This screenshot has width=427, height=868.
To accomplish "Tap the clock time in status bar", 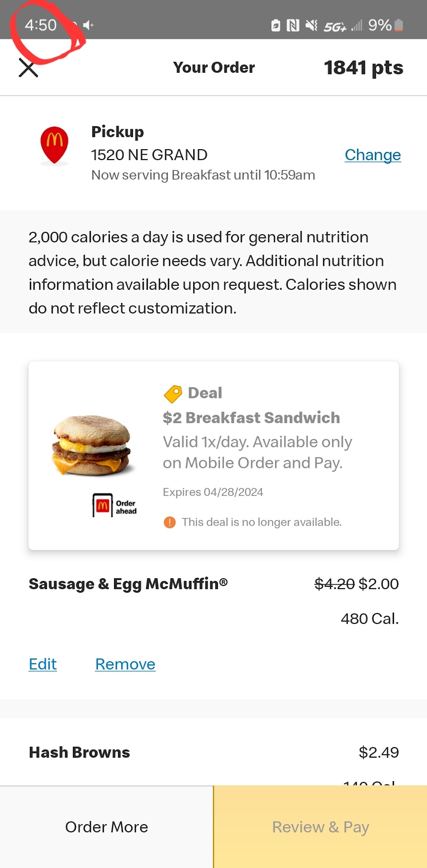I will pos(41,25).
